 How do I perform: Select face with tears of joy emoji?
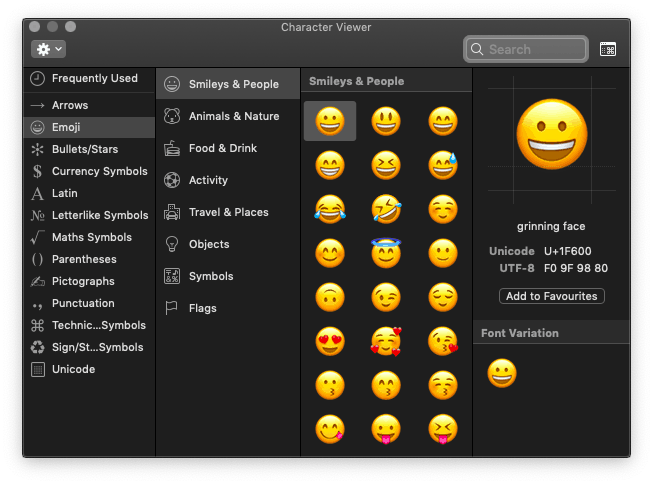tap(330, 209)
